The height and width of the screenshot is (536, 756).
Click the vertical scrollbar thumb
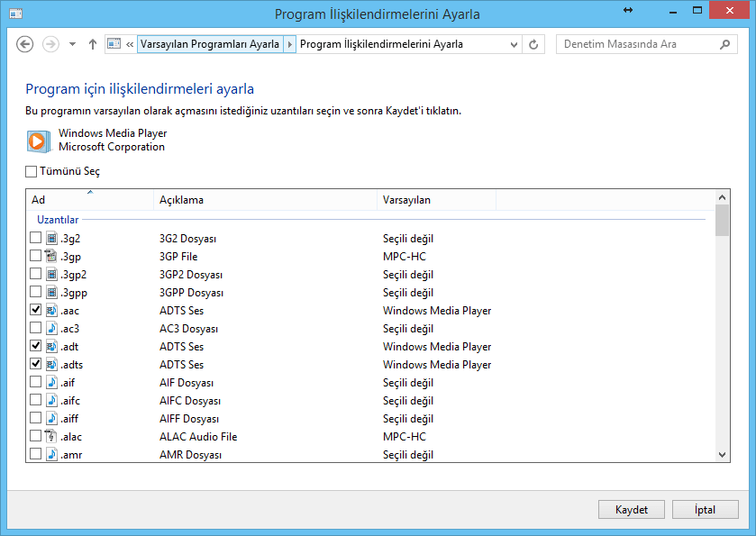click(x=722, y=221)
